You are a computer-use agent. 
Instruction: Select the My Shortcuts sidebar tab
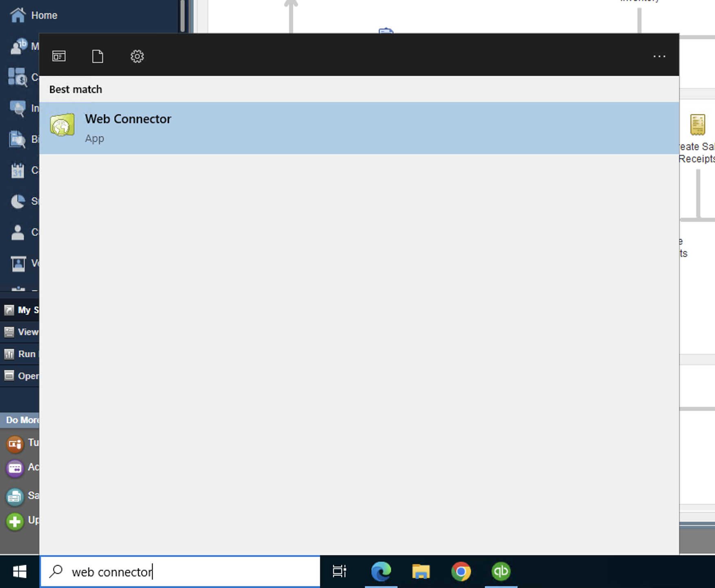pos(20,310)
